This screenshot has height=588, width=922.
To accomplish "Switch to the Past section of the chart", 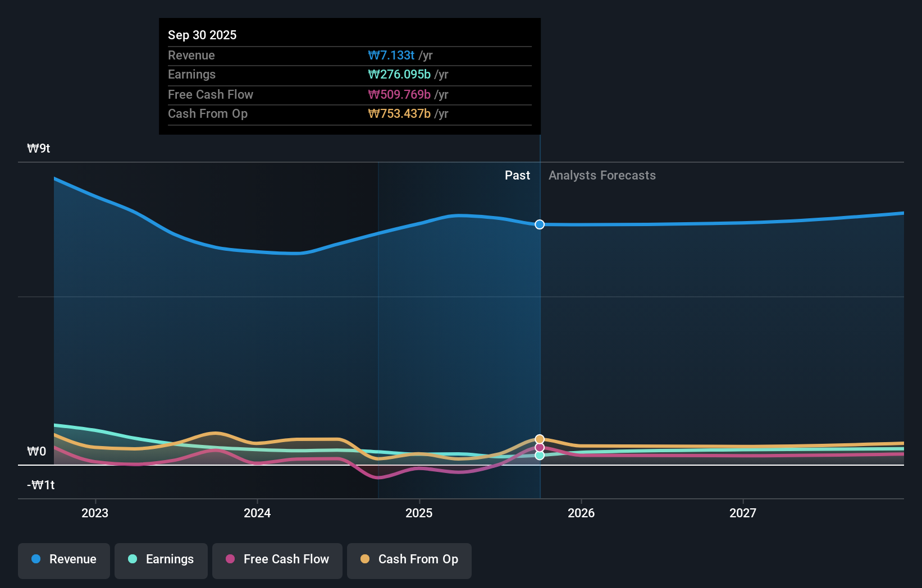I will (x=517, y=175).
